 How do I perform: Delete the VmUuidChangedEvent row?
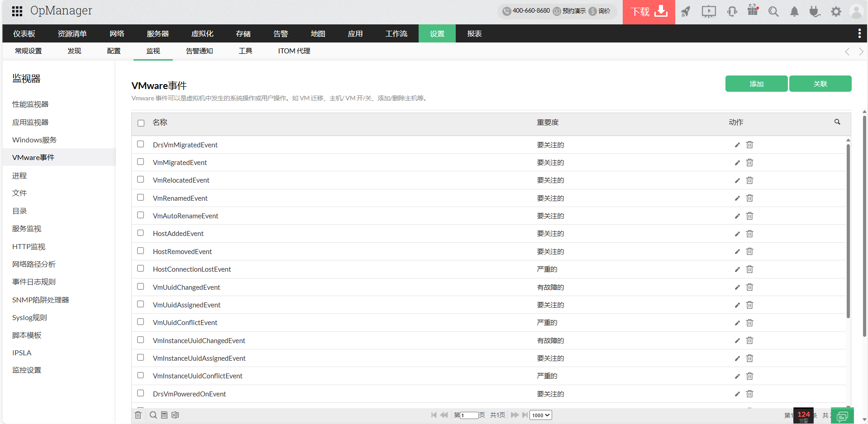pos(749,287)
